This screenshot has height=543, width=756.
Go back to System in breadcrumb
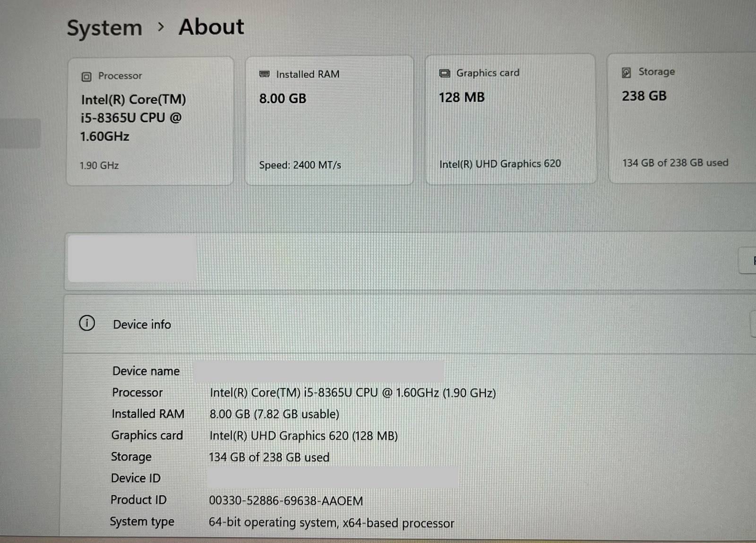point(104,28)
